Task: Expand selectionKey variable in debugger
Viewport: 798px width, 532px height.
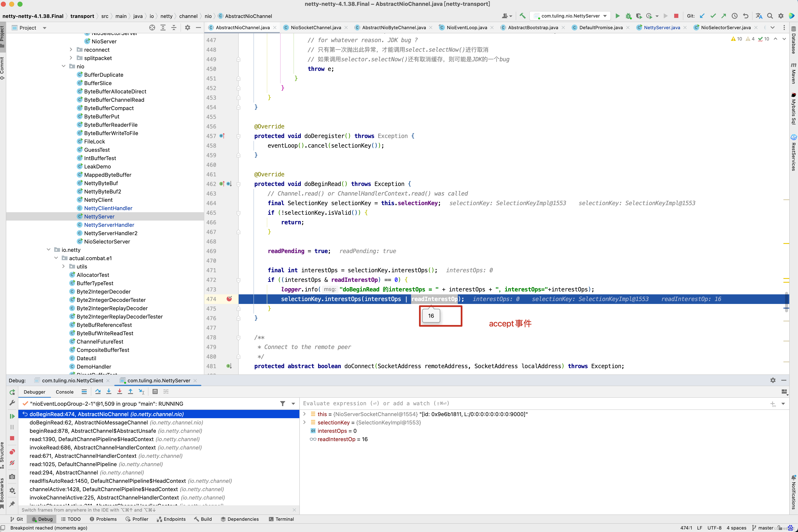Action: click(x=304, y=422)
